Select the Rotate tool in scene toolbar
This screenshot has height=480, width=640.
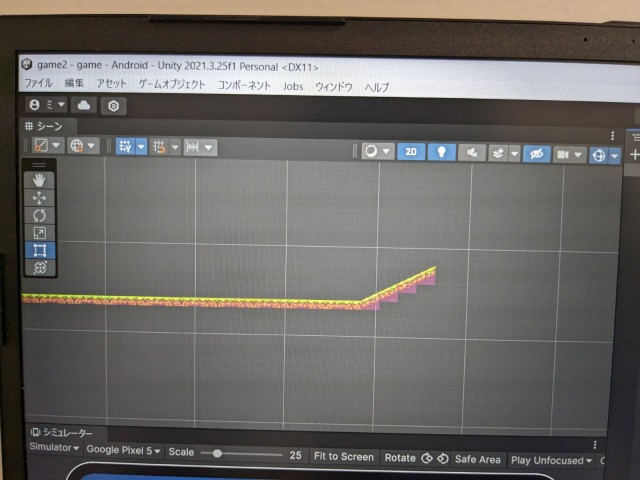tap(40, 215)
